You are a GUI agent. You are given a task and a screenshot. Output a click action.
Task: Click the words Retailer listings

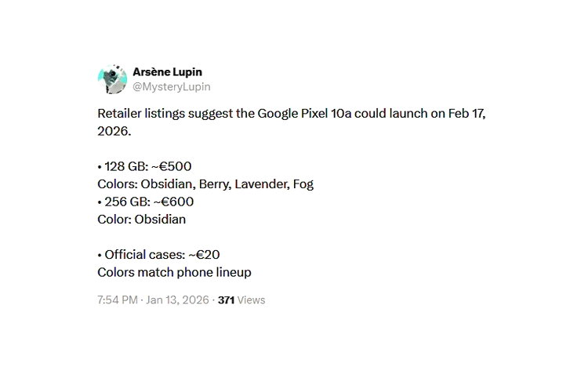143,114
